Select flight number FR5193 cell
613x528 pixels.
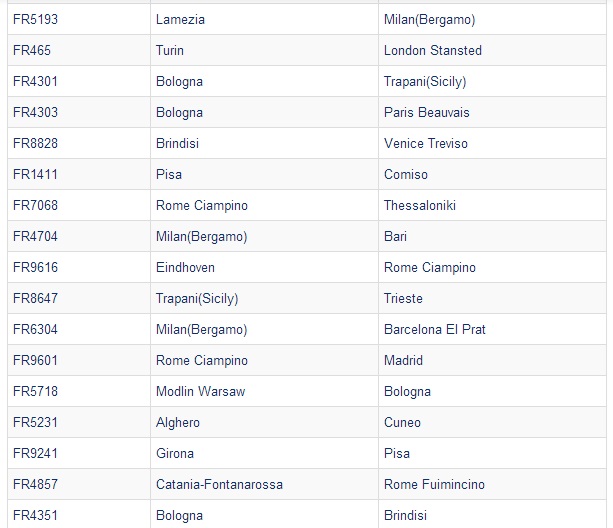pyautogui.click(x=79, y=19)
